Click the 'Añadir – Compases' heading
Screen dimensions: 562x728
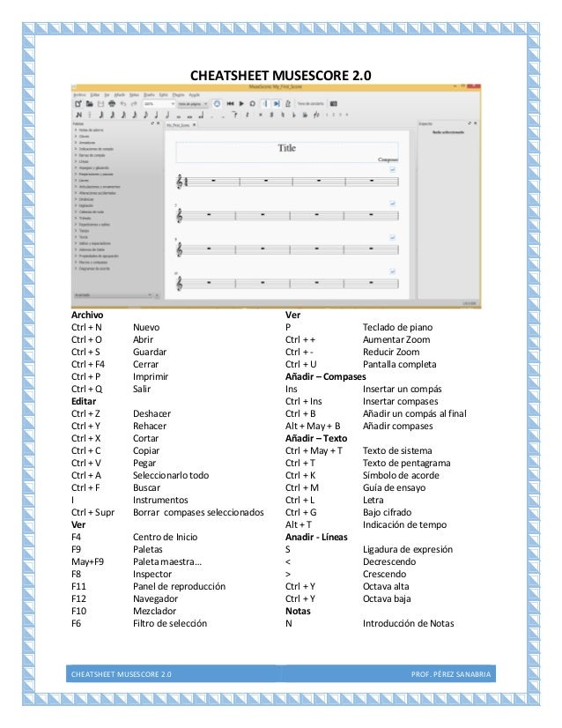(326, 376)
